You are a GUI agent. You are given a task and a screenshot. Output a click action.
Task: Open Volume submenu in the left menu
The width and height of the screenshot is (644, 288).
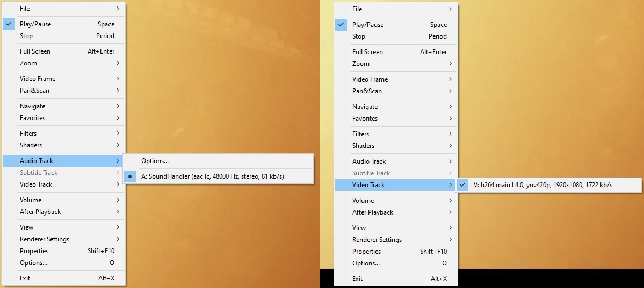click(x=31, y=200)
